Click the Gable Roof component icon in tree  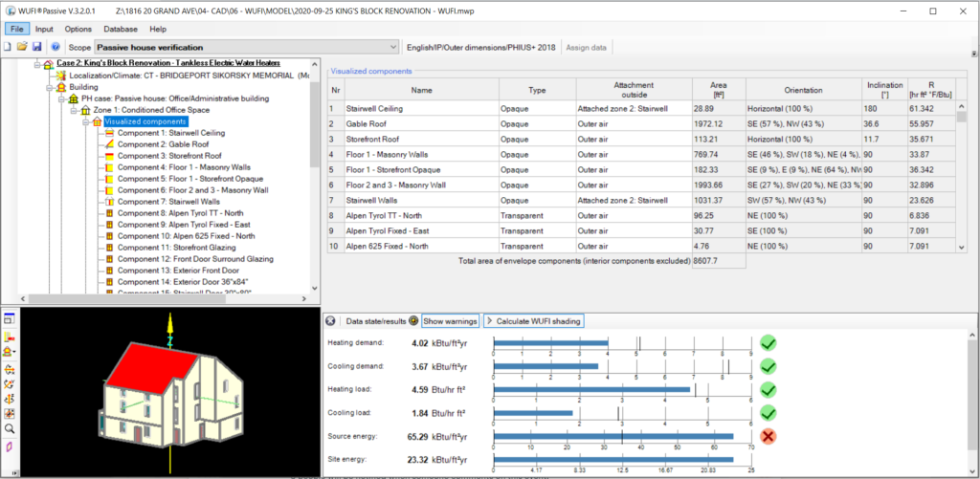[x=109, y=144]
